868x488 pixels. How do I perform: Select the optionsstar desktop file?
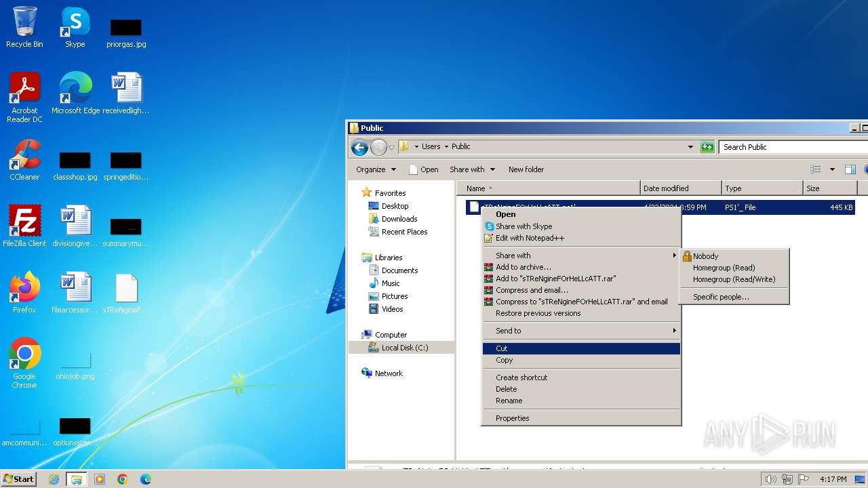tap(75, 432)
